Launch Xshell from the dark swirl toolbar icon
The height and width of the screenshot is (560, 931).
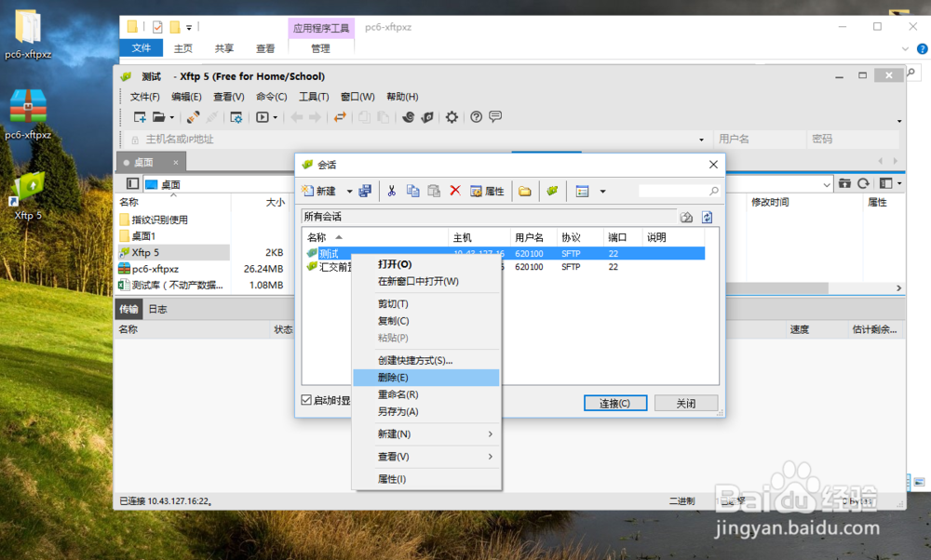tap(409, 117)
